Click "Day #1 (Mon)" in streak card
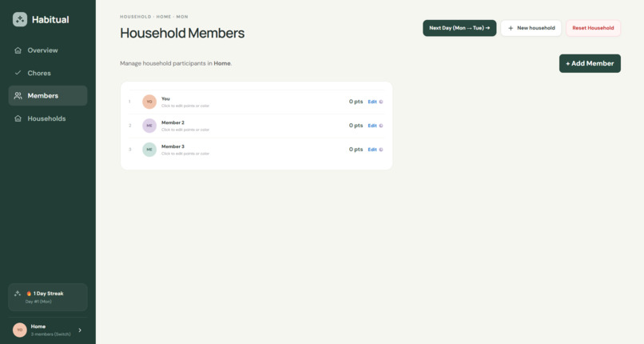Viewport: 644px width, 344px height. (38, 302)
